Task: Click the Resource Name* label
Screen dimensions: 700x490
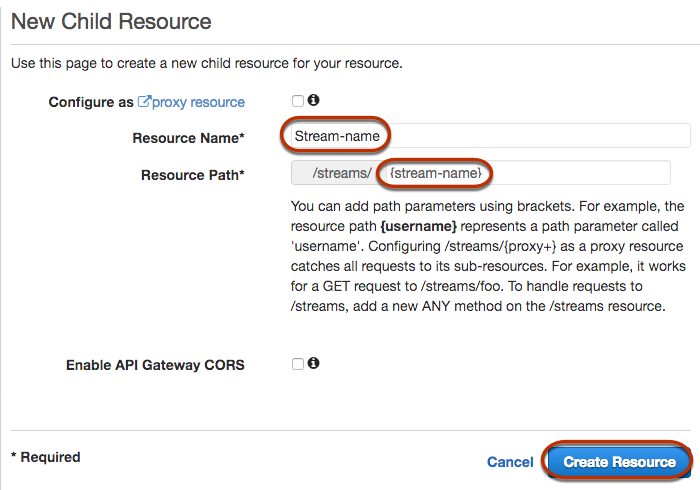Action: (189, 137)
